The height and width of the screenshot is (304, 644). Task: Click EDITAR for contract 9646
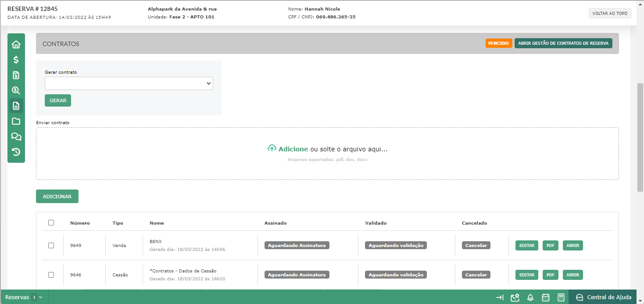click(x=527, y=275)
